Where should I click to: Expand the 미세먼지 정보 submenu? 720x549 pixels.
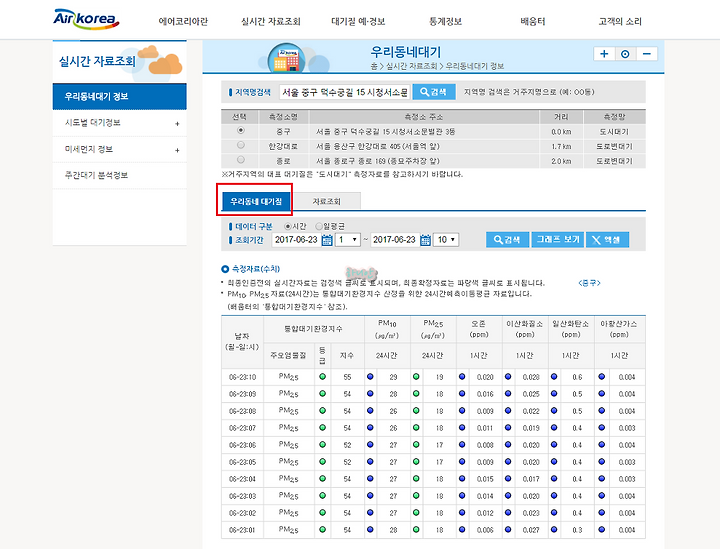[177, 150]
